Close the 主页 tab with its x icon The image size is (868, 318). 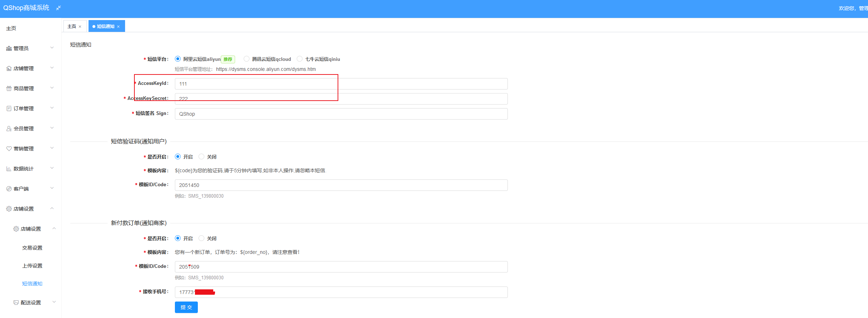pyautogui.click(x=80, y=26)
